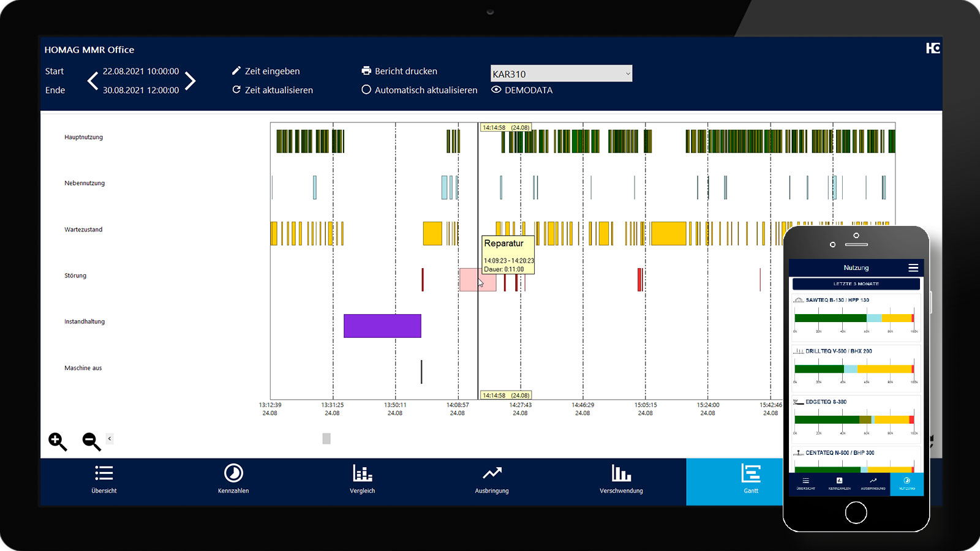
Task: Click the zoom out magnifier icon
Action: pos(91,441)
